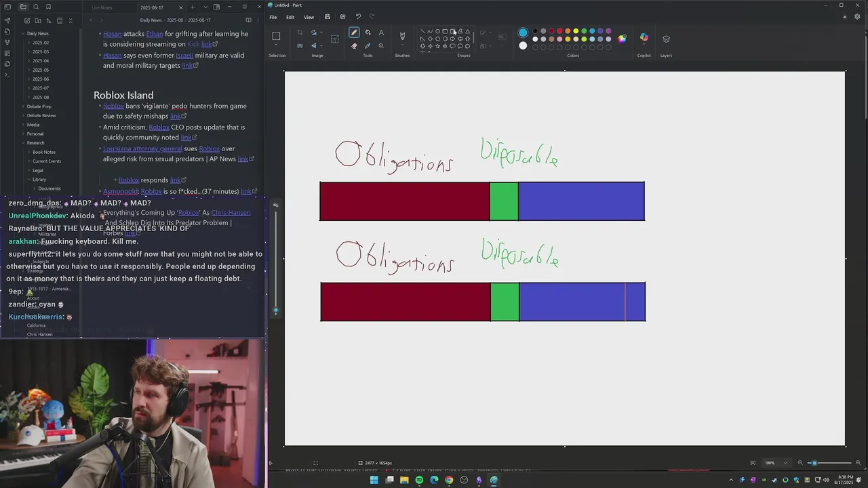Click the Crop icon in Image group
Image resolution: width=868 pixels, height=488 pixels.
click(300, 33)
